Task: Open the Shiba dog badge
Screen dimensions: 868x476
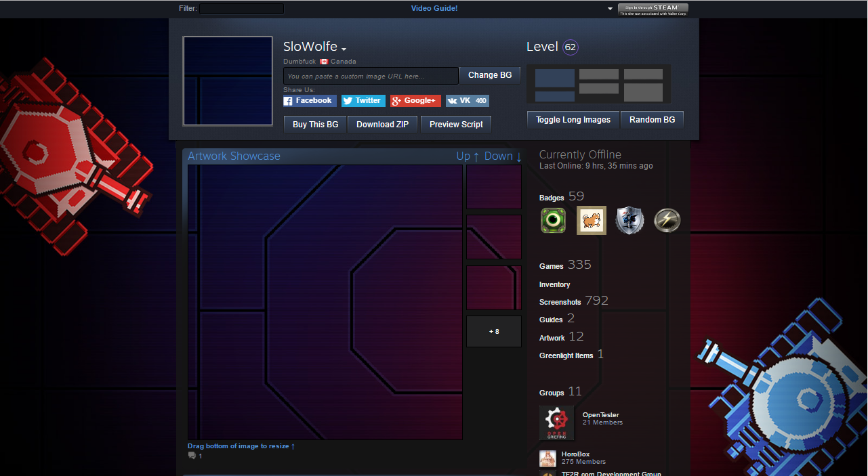Action: point(592,221)
